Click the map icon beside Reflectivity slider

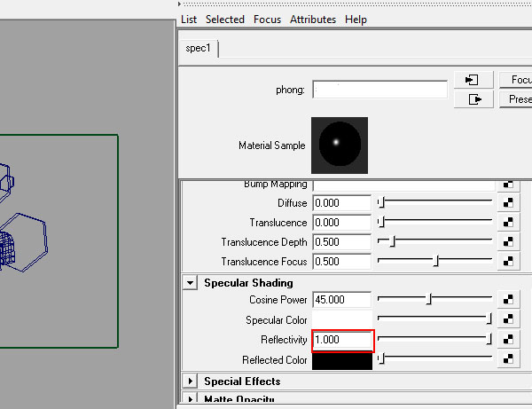click(x=508, y=339)
